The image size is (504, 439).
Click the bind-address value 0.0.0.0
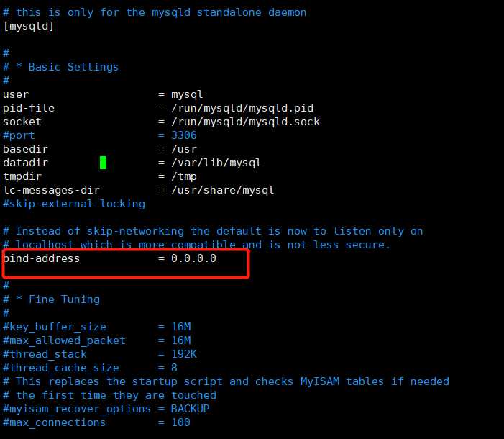[x=193, y=258]
